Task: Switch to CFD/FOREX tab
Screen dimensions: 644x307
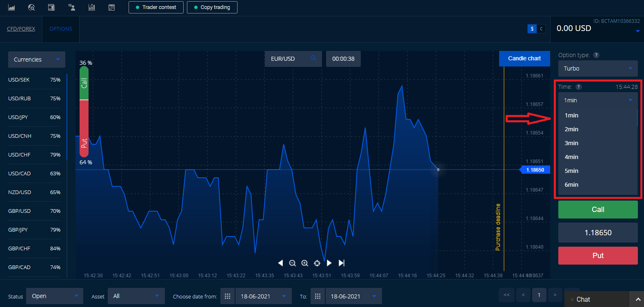Action: [x=21, y=29]
